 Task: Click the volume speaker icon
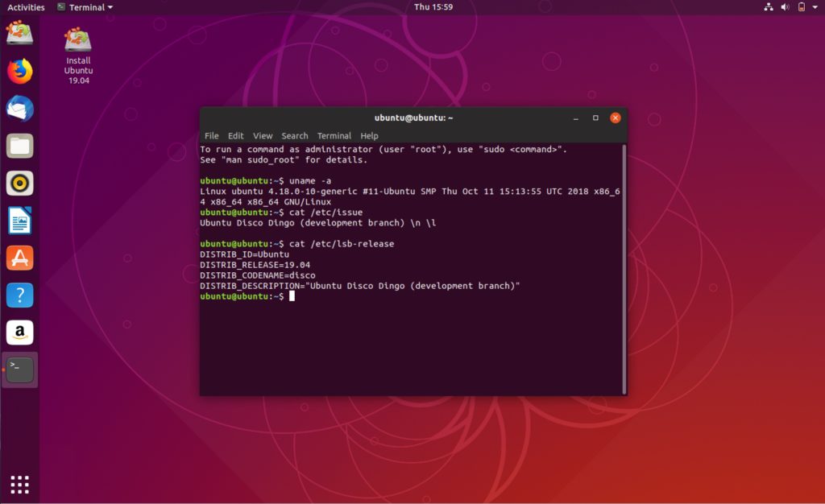[x=785, y=6]
